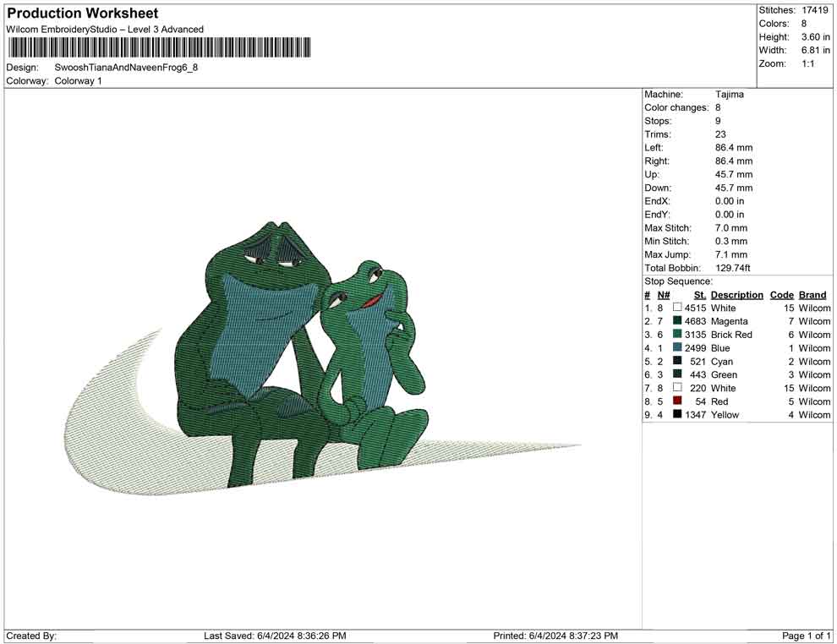Screen dimensions: 837x644
Task: Click the Page 1 of 1 indicator
Action: (x=806, y=636)
